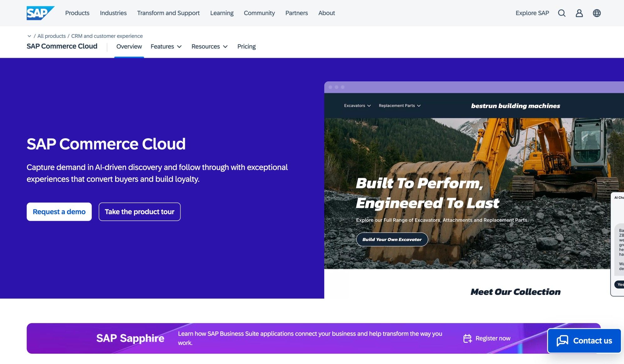Follow the All products breadcrumb link

(52, 36)
